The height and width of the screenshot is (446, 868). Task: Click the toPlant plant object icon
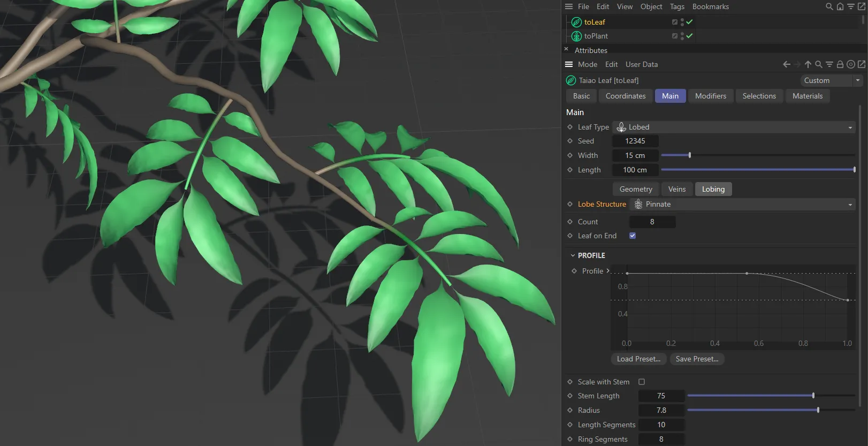pyautogui.click(x=576, y=36)
